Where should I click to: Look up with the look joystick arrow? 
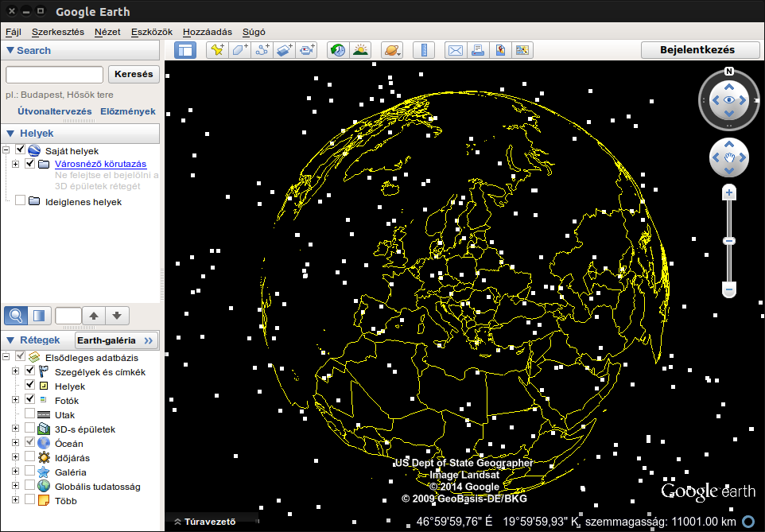pos(729,87)
